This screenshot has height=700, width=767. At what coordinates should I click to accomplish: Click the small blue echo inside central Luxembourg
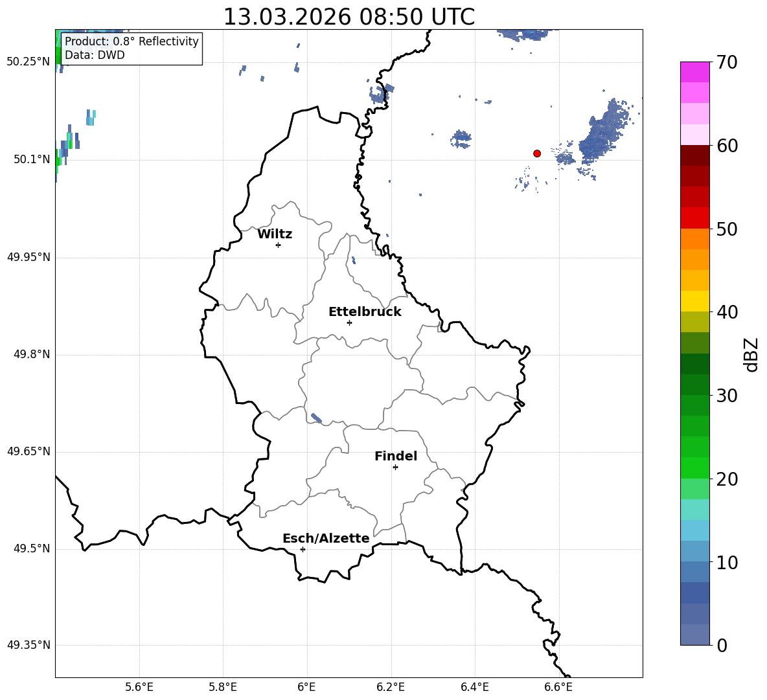pos(316,418)
